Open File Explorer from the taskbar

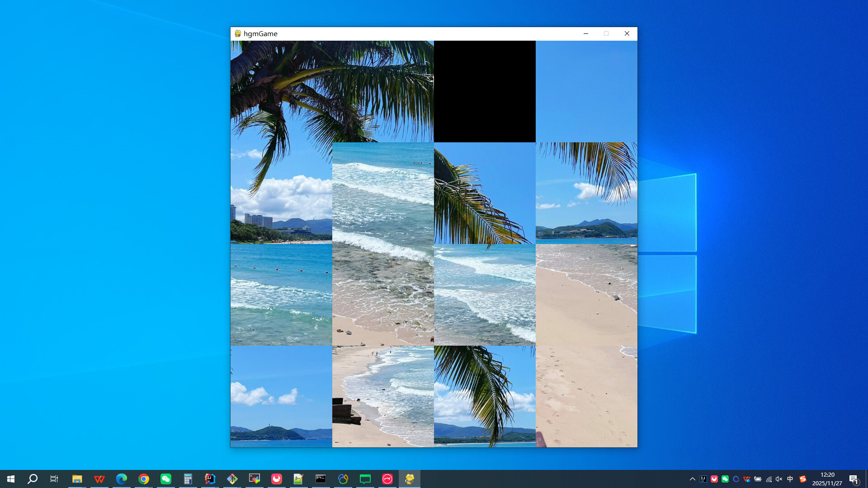point(77,479)
